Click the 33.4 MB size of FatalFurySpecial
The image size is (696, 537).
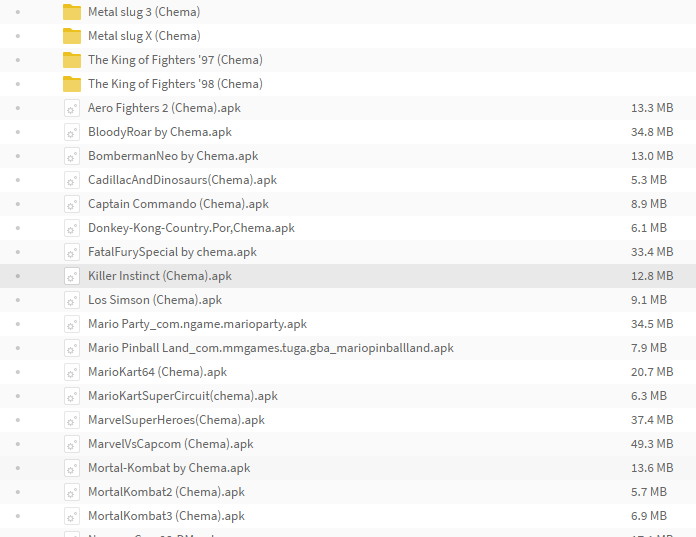[652, 252]
